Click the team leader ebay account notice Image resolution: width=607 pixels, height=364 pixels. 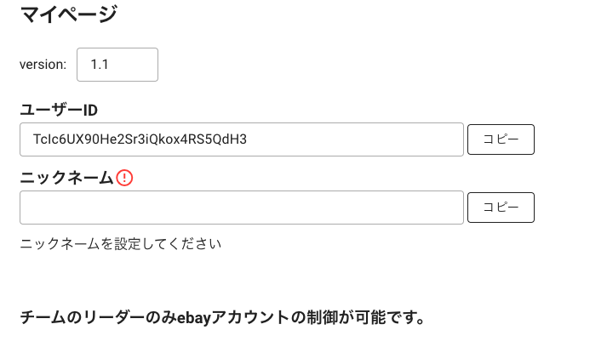(x=223, y=317)
